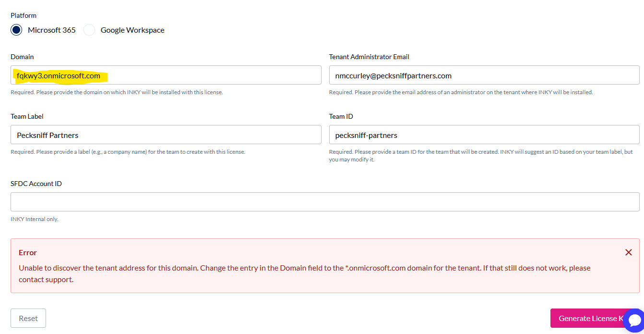This screenshot has height=334, width=644.
Task: Click the helper text beneath the Domain field
Action: click(x=117, y=92)
